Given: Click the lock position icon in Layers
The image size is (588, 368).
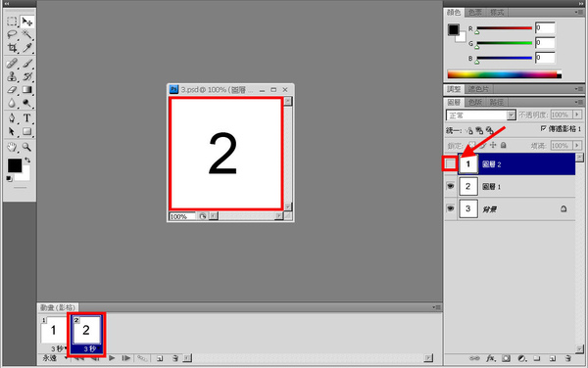Looking at the screenshot, I should click(493, 145).
